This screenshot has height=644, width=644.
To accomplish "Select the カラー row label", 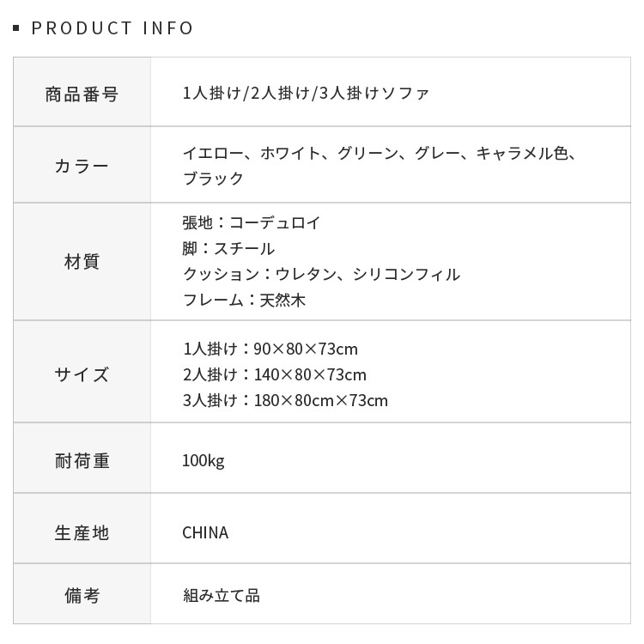I will pyautogui.click(x=82, y=166).
